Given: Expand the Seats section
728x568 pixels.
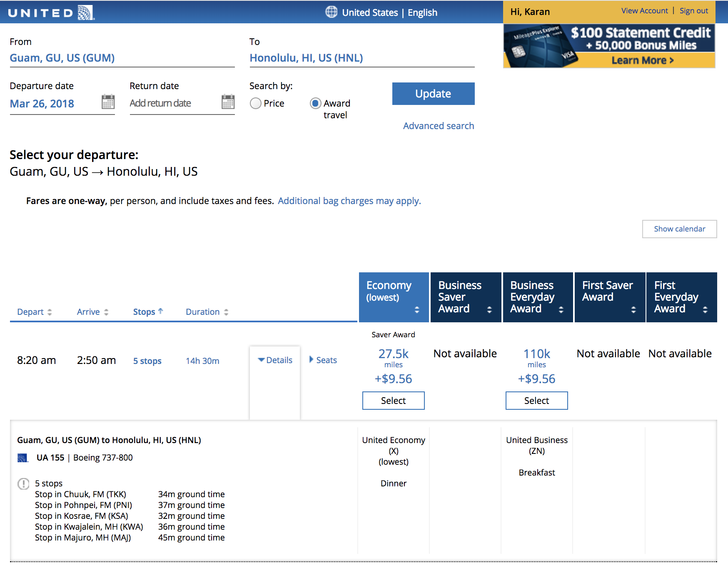Looking at the screenshot, I should coord(323,360).
